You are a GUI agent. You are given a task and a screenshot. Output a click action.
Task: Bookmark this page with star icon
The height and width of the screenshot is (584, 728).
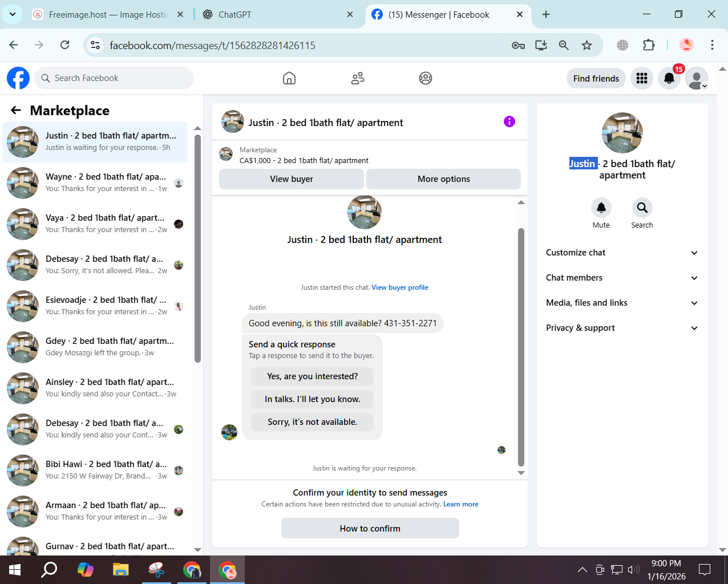(587, 45)
